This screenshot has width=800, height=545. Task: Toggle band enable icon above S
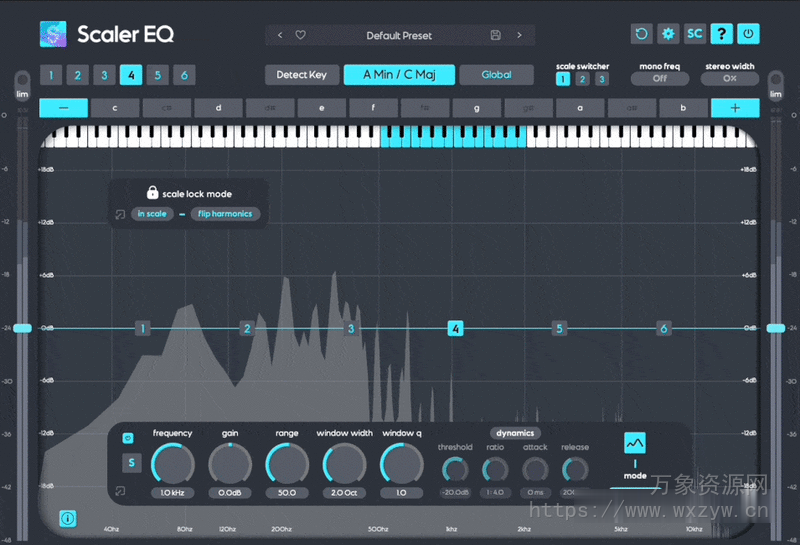(x=128, y=438)
